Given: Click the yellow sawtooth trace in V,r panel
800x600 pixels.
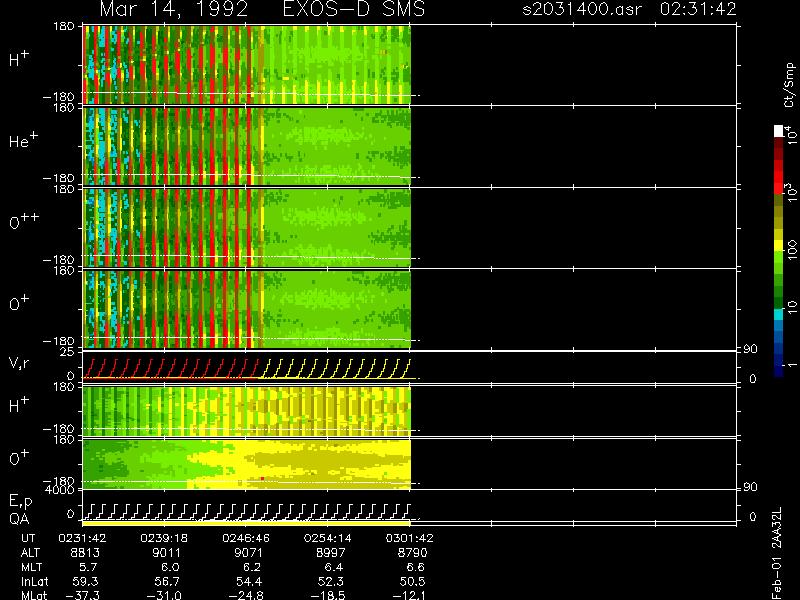Looking at the screenshot, I should pos(335,369).
